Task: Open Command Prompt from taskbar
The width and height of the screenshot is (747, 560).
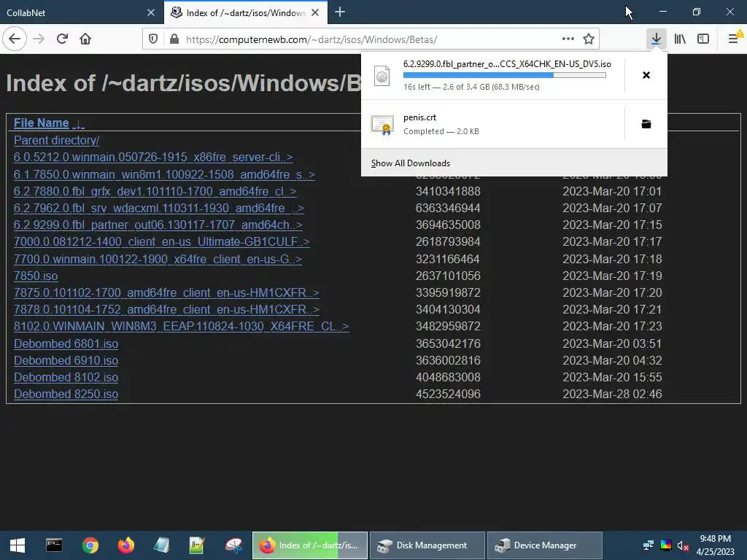Action: point(54,545)
